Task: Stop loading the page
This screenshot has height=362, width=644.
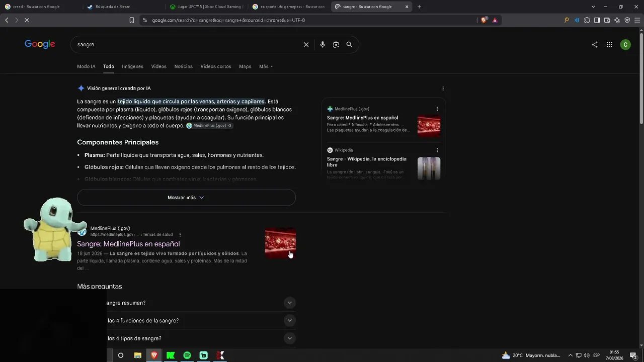Action: click(27, 20)
